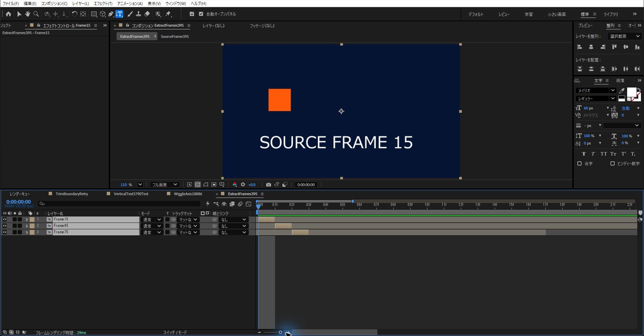Switch to the デフォルト workspace
The image size is (644, 336).
point(476,14)
